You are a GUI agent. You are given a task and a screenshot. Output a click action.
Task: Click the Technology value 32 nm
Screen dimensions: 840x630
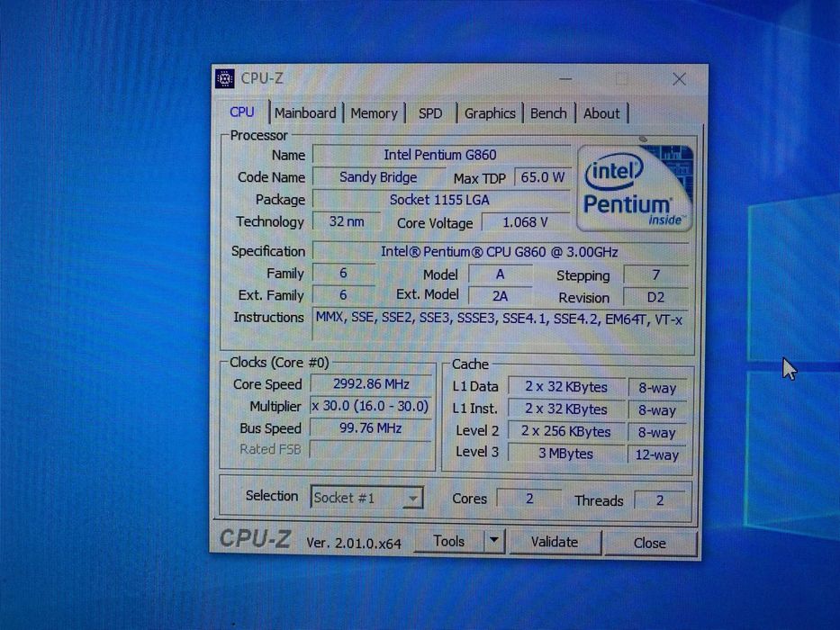347,221
